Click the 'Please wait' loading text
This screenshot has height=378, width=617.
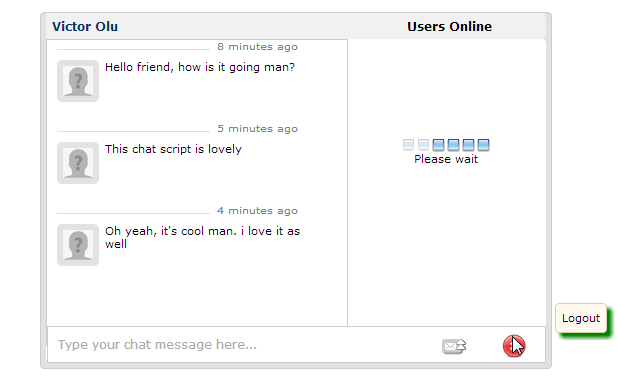(x=446, y=159)
